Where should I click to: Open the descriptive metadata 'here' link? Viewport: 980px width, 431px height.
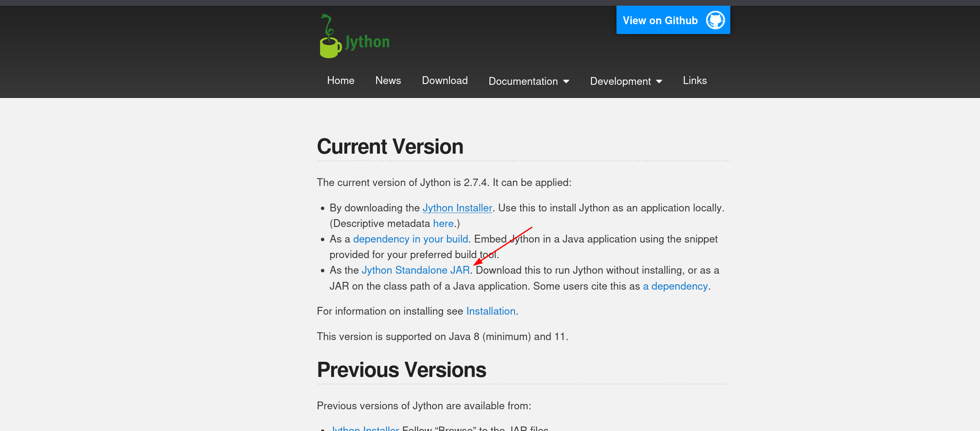[443, 224]
